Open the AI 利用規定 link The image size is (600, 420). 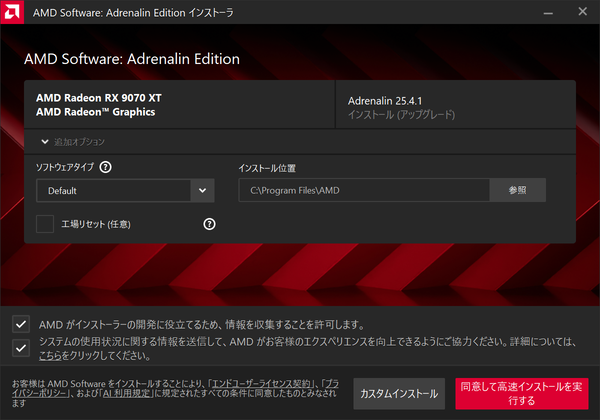(x=127, y=393)
